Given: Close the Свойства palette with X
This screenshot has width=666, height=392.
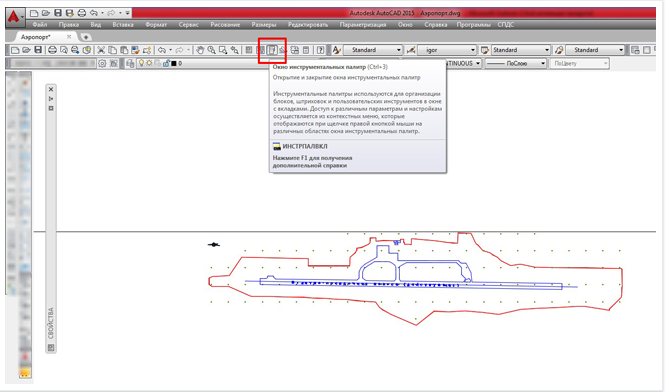Looking at the screenshot, I should tap(51, 89).
